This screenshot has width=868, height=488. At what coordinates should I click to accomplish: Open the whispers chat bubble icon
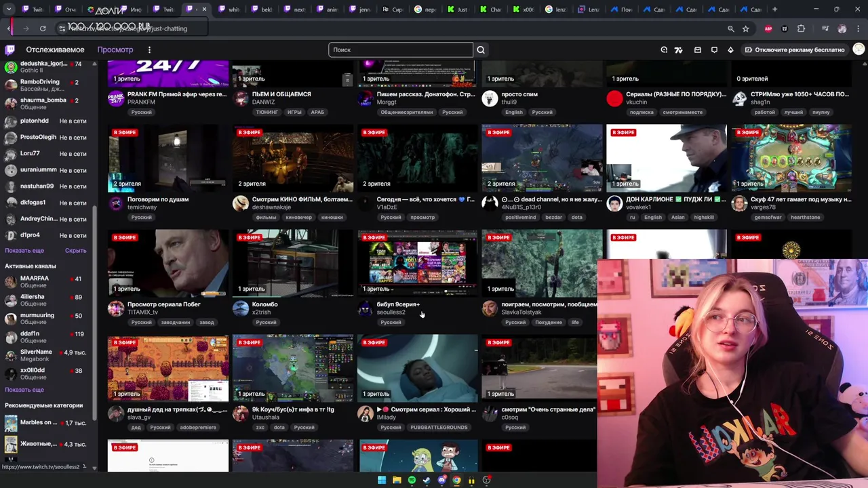point(714,49)
